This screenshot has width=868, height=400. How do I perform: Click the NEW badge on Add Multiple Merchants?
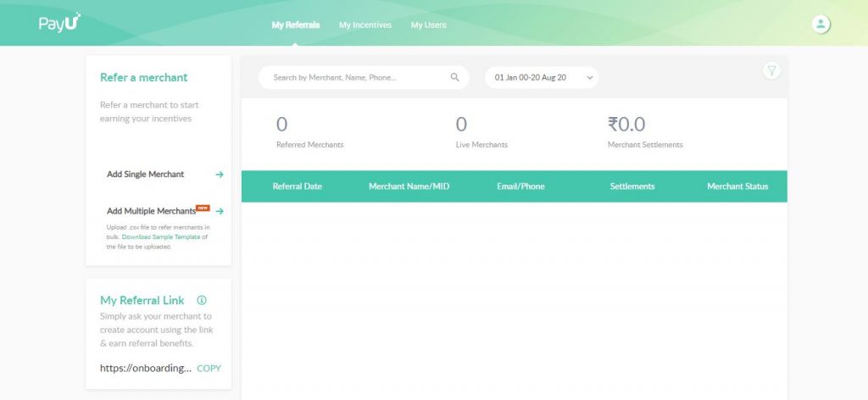tap(203, 208)
